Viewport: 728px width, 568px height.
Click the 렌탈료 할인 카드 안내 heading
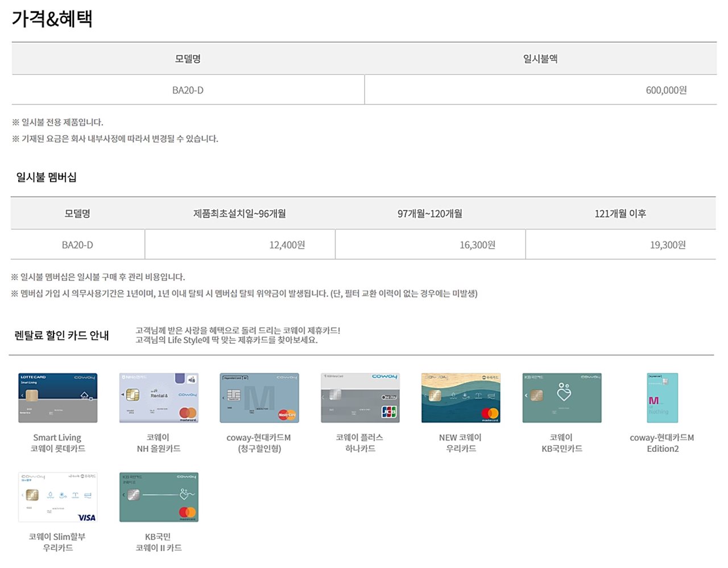point(61,335)
